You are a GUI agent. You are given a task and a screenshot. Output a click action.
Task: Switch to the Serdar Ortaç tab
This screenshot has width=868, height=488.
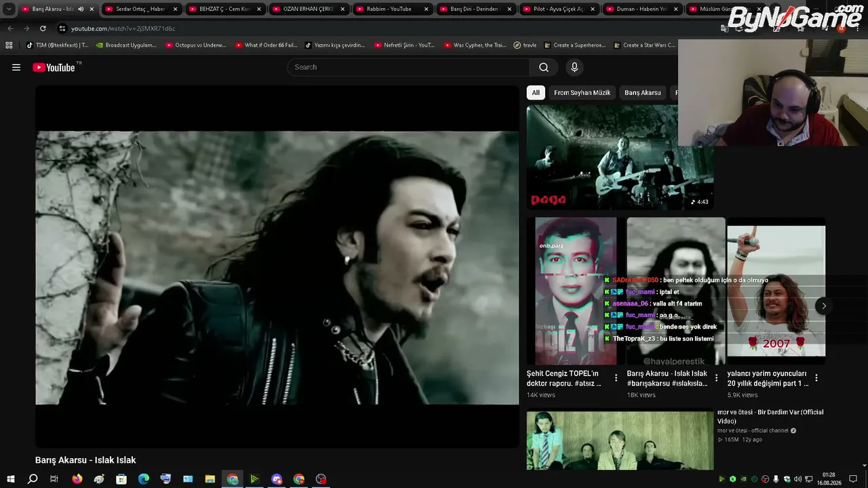(140, 9)
